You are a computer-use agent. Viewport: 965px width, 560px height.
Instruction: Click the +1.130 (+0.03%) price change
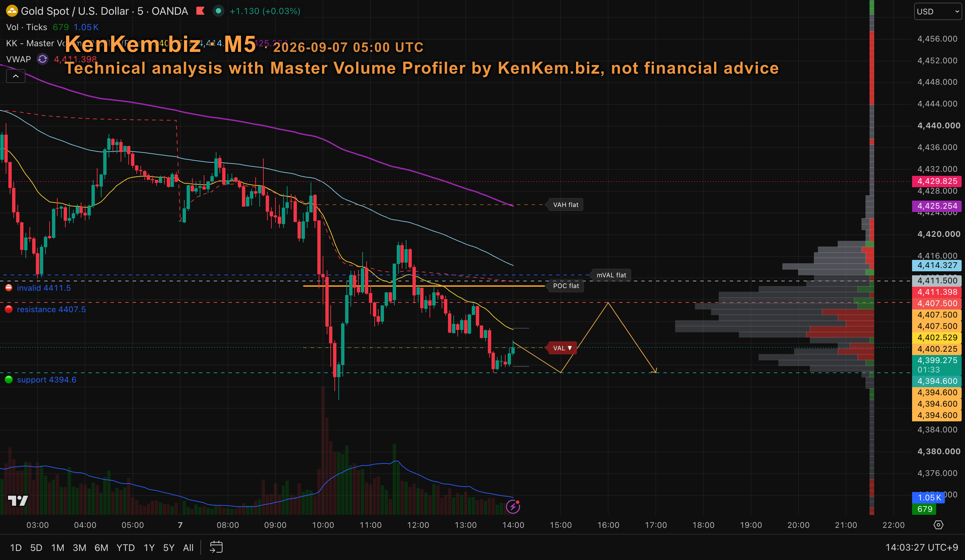265,11
